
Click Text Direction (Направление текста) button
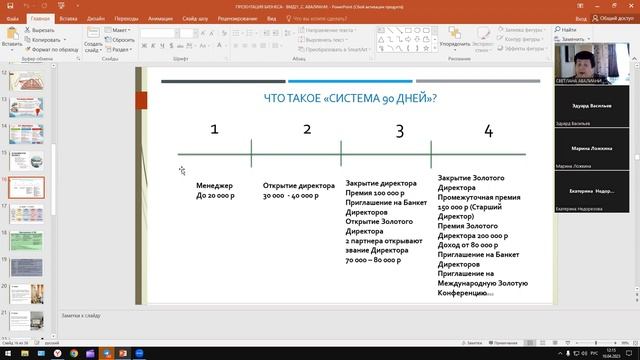[327, 30]
